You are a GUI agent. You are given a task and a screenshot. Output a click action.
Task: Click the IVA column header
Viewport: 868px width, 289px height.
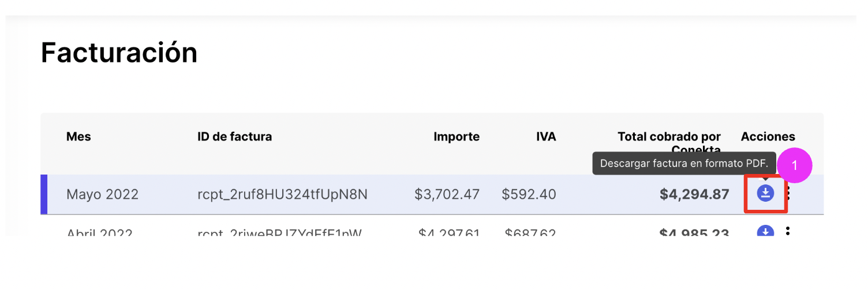(x=545, y=137)
